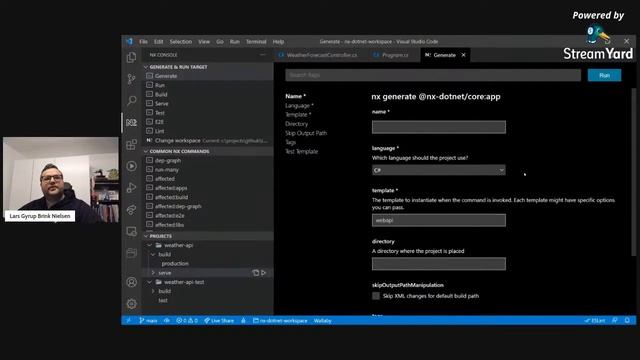The image size is (640, 360).
Task: Click Wallaby in the status bar
Action: coord(322,320)
